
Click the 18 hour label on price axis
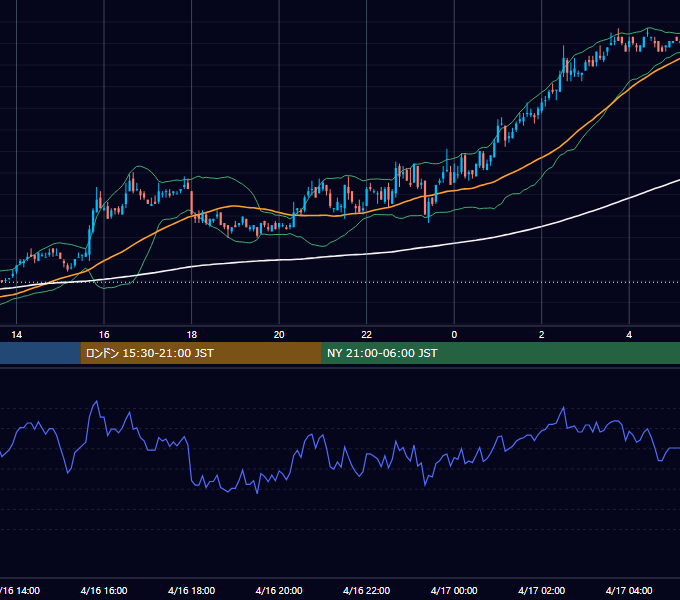pyautogui.click(x=192, y=335)
